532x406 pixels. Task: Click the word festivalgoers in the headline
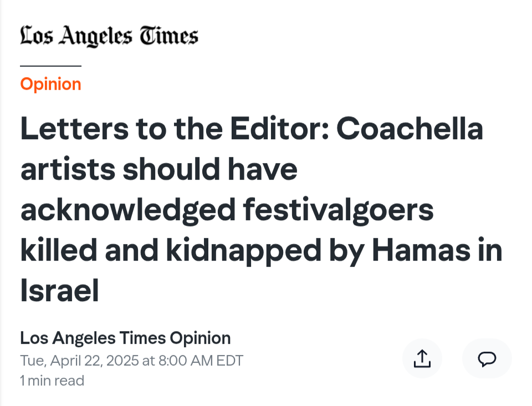(x=338, y=210)
